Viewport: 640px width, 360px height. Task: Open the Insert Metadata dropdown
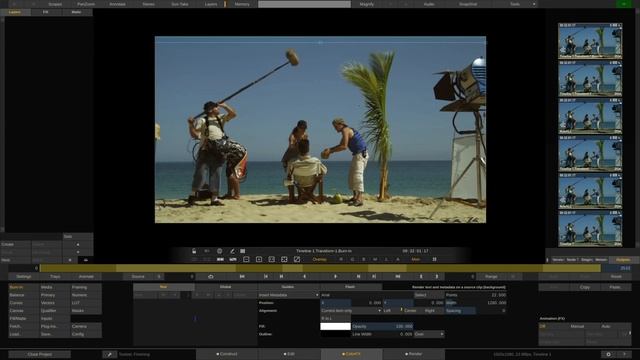(288, 295)
